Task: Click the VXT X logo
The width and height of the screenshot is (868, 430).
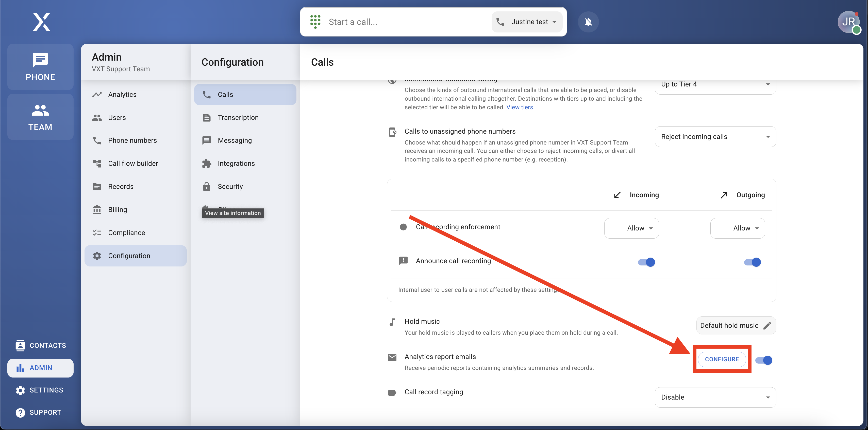Action: point(41,22)
